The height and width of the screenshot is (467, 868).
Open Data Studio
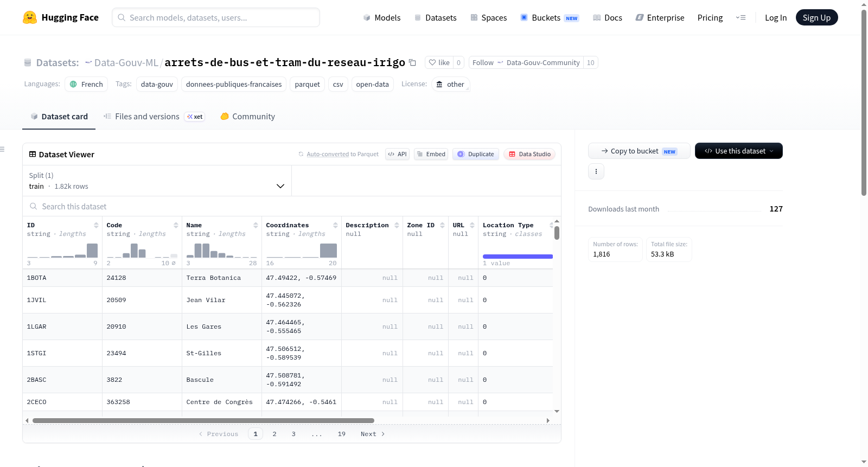[x=529, y=154]
